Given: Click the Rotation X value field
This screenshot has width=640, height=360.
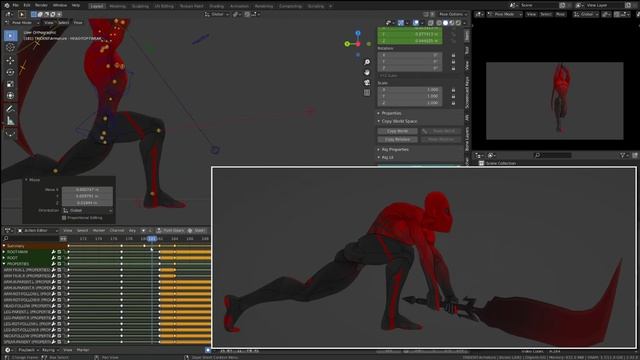Looking at the screenshot, I should point(410,55).
